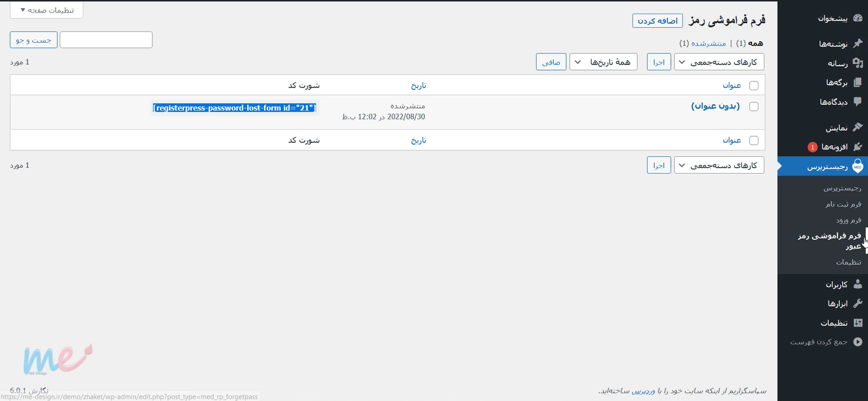Click the media icon beside رسانه
This screenshot has height=401, width=868.
[858, 63]
